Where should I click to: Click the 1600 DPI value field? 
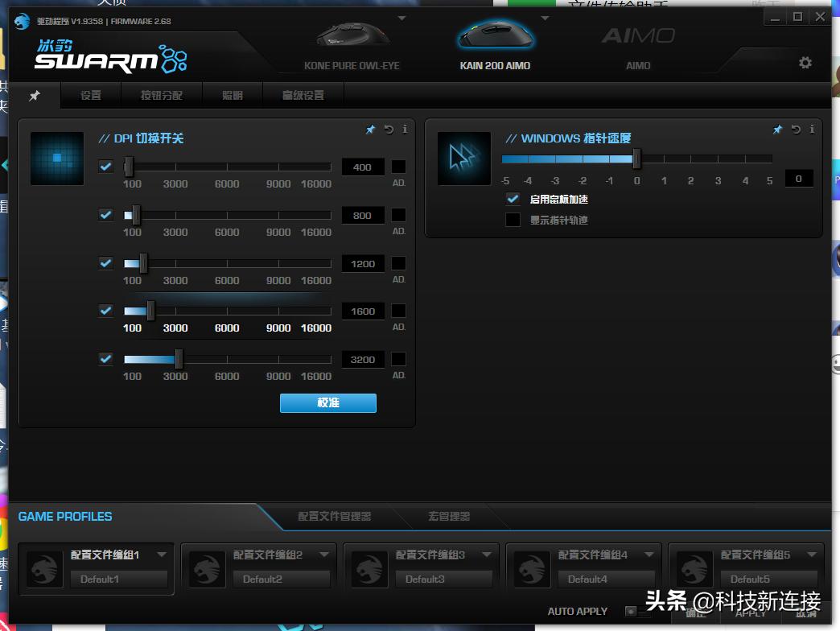(x=363, y=311)
